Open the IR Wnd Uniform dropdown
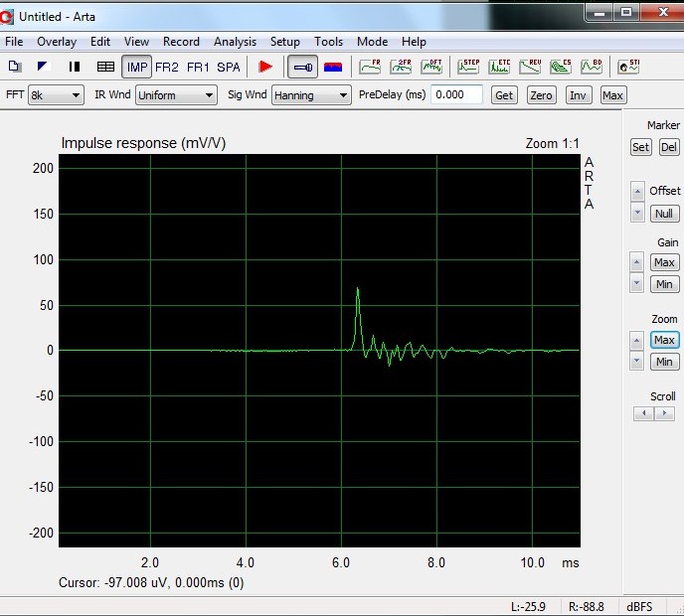The width and height of the screenshot is (684, 616). click(176, 95)
